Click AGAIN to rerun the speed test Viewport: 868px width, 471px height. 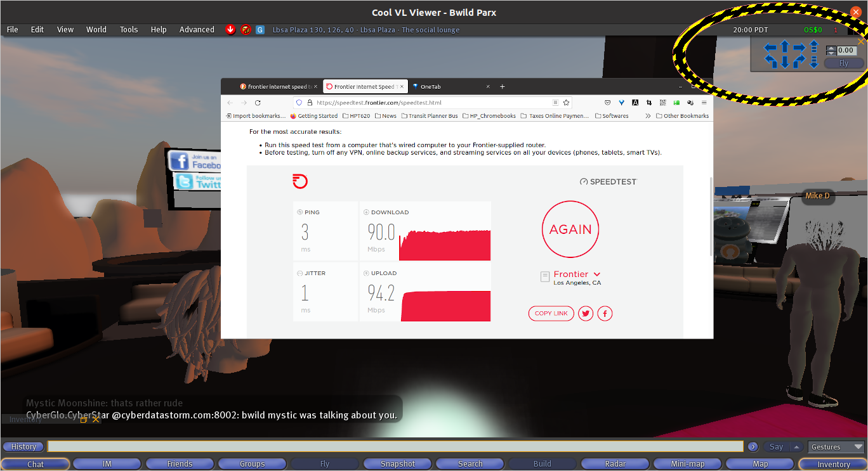(570, 229)
